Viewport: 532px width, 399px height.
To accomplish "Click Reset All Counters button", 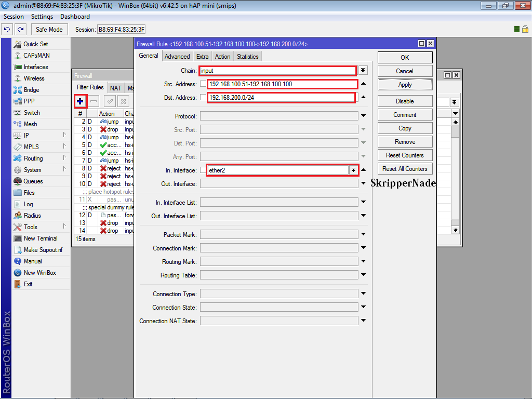I will [x=405, y=169].
